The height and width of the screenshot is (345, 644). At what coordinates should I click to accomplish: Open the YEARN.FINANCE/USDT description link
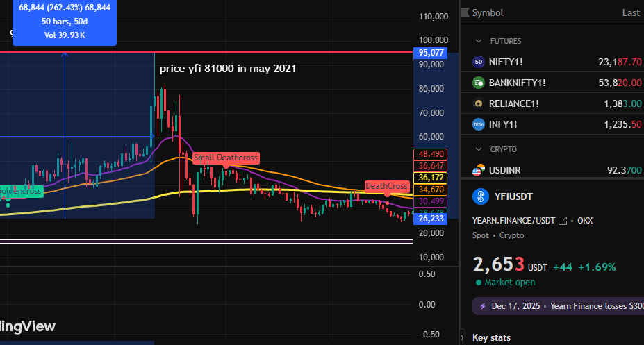[x=514, y=221]
